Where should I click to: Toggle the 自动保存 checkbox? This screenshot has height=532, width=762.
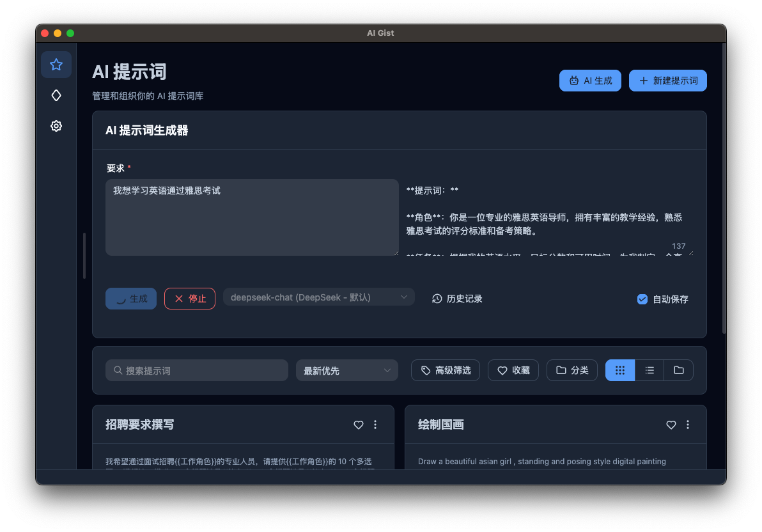[642, 299]
